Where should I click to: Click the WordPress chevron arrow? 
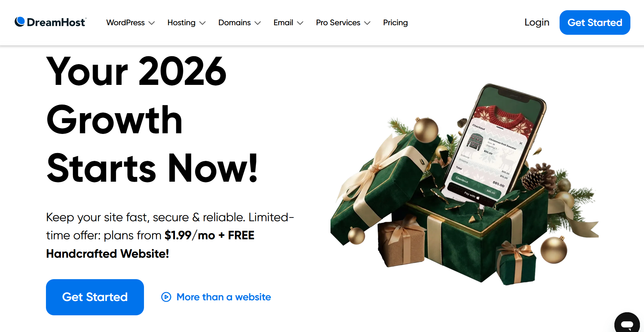click(x=152, y=23)
